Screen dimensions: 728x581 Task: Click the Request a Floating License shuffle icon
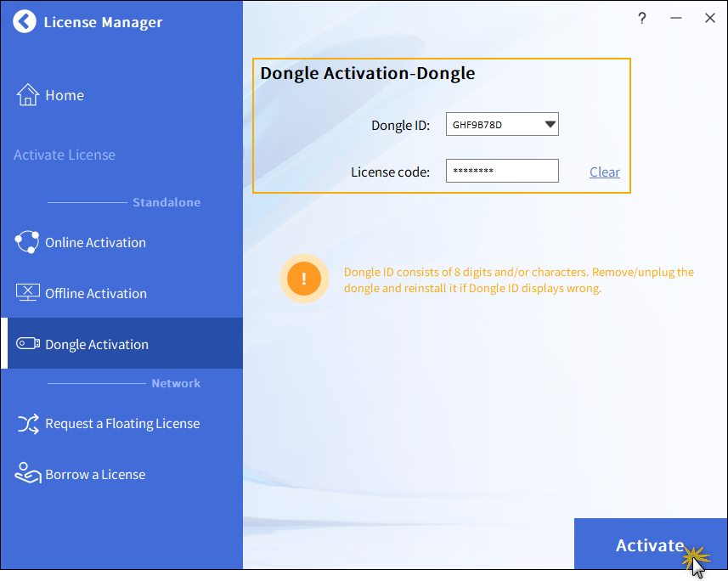click(28, 423)
